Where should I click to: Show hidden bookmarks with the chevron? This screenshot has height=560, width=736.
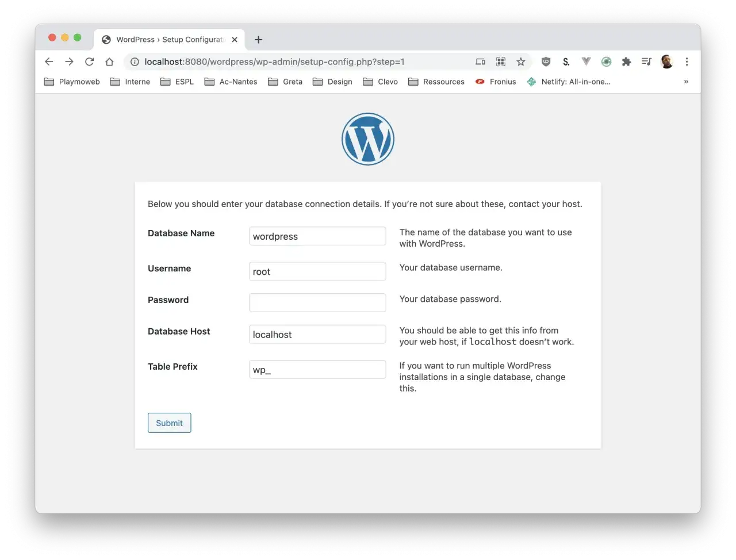point(686,82)
